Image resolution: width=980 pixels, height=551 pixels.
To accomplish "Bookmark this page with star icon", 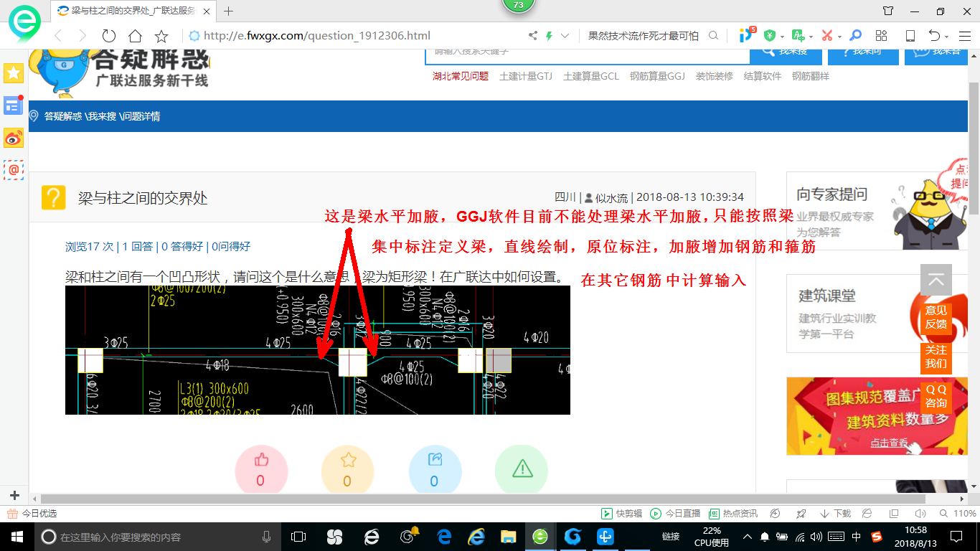I will pyautogui.click(x=161, y=36).
